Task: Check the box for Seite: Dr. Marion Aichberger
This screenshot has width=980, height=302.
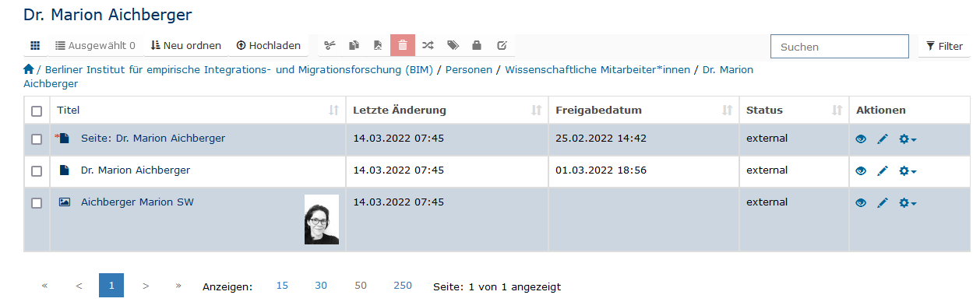Action: tap(37, 139)
